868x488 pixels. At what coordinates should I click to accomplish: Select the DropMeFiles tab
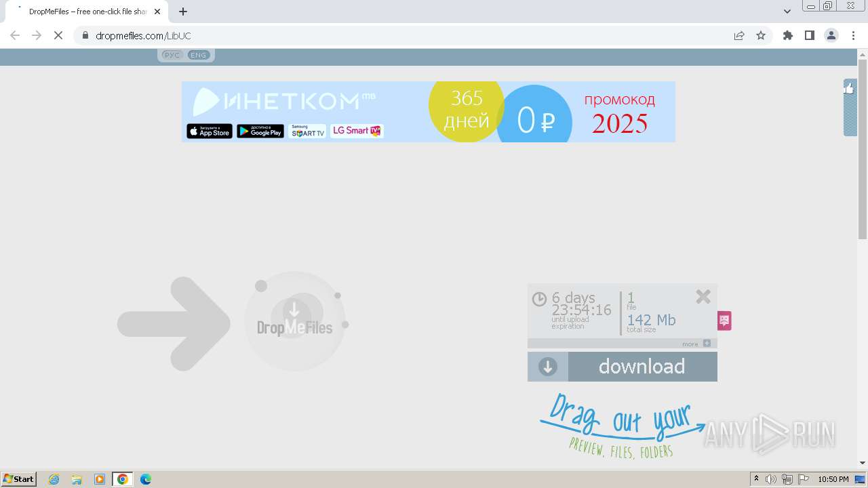86,12
